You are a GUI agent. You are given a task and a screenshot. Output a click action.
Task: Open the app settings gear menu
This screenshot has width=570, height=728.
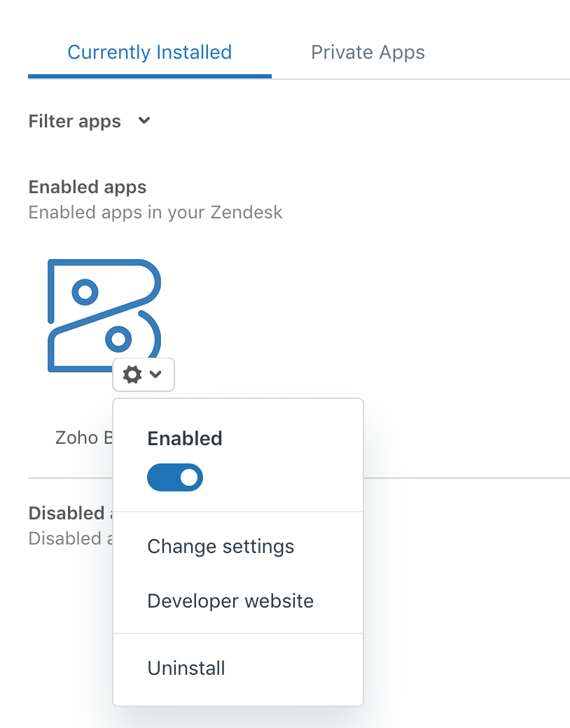point(144,374)
